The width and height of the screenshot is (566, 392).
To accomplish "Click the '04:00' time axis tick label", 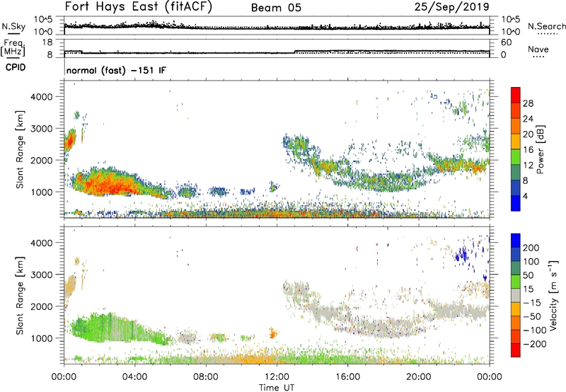I will tap(134, 377).
